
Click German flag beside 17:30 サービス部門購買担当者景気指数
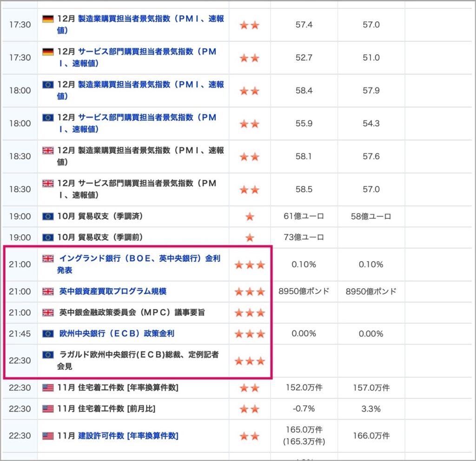[x=48, y=52]
